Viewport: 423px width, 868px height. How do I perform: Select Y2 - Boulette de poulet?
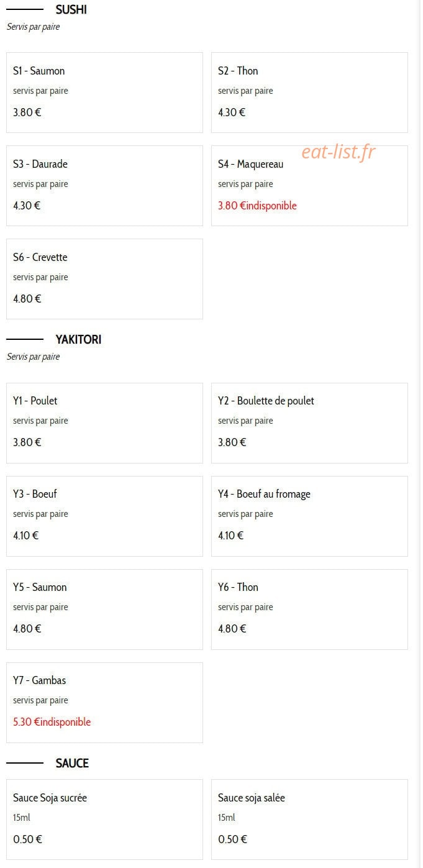click(x=309, y=423)
